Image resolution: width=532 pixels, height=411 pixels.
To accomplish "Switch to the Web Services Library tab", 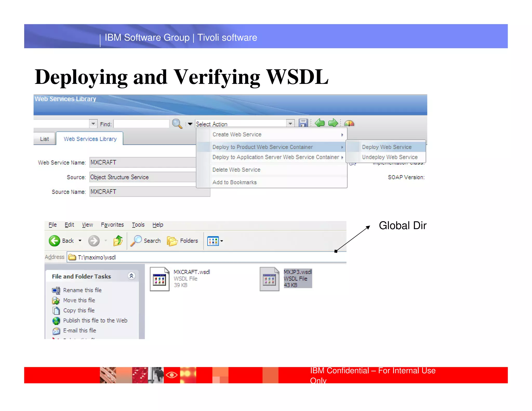I will point(90,139).
